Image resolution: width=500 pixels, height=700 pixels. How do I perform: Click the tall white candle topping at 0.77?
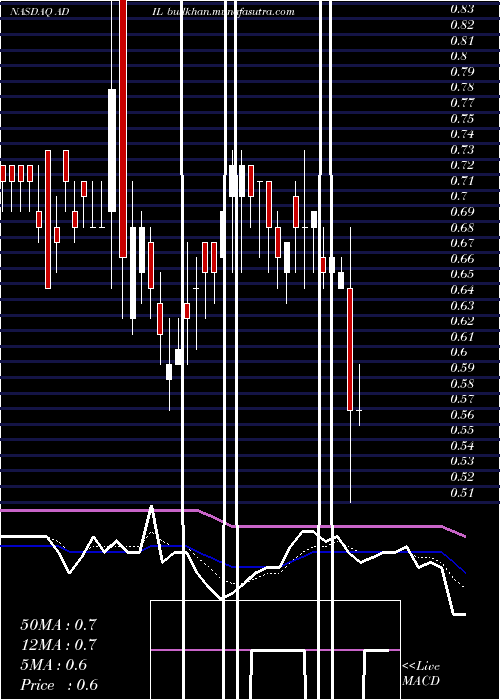(112, 150)
